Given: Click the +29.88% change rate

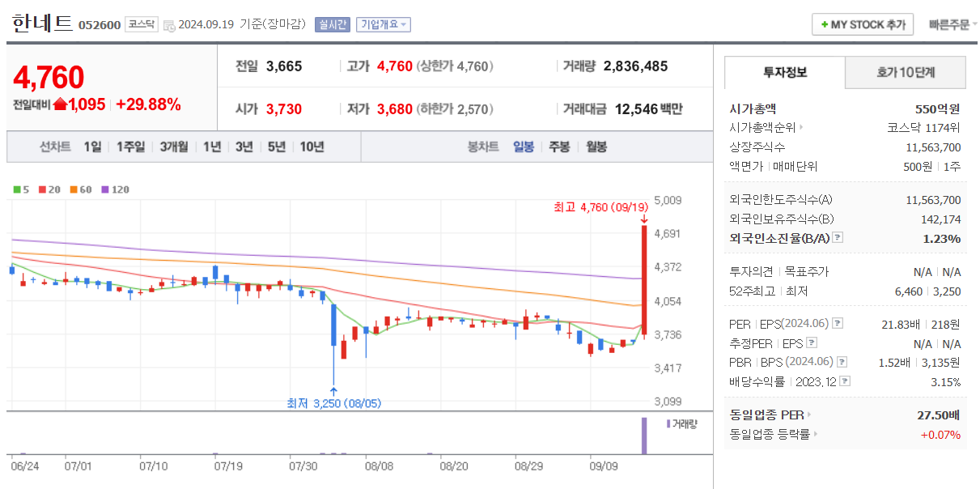Looking at the screenshot, I should (x=148, y=104).
